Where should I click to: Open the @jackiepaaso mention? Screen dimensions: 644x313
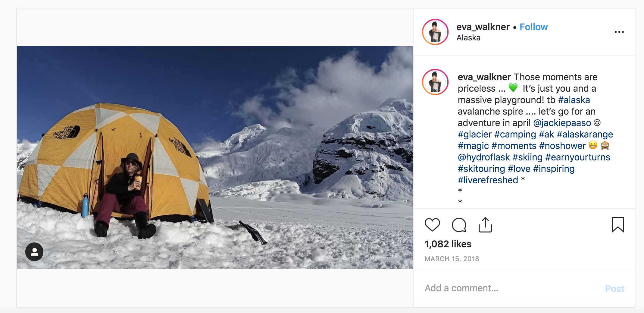coord(562,123)
